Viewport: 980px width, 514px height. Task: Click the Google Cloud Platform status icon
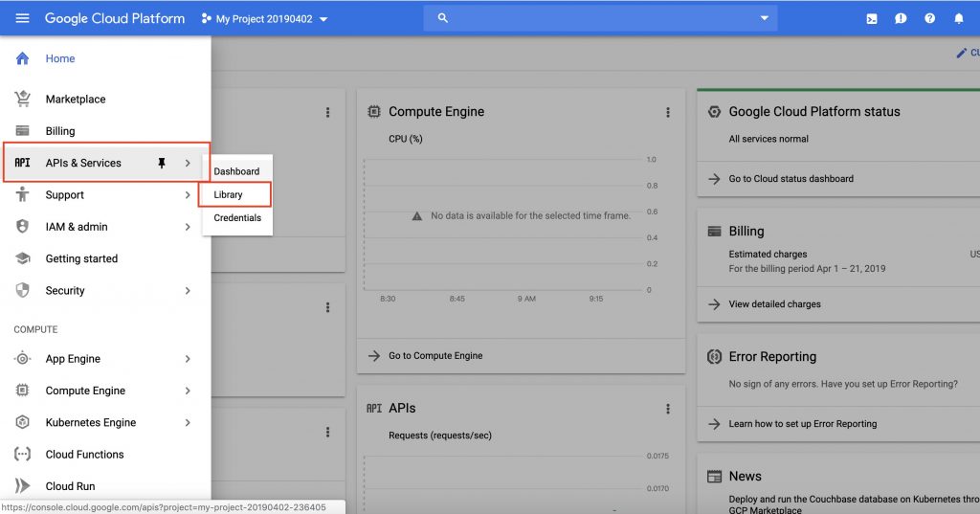point(714,111)
